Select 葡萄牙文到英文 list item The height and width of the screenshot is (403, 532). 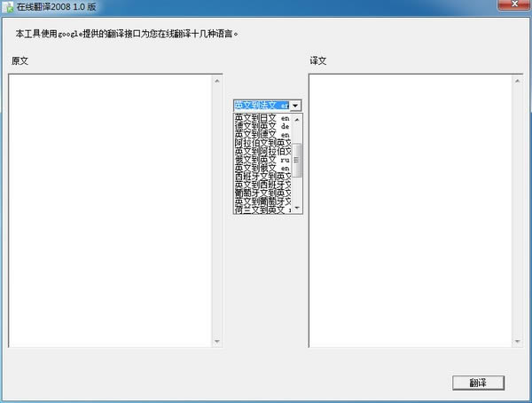[262, 193]
